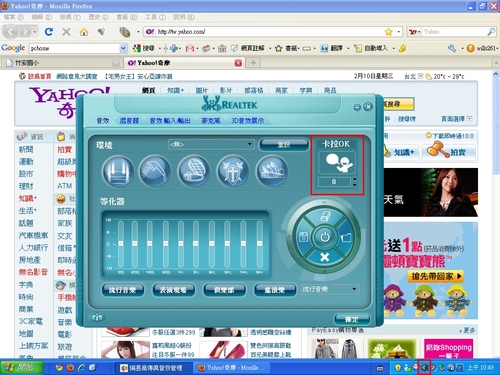Select the opera house environment preset icon

point(272,171)
